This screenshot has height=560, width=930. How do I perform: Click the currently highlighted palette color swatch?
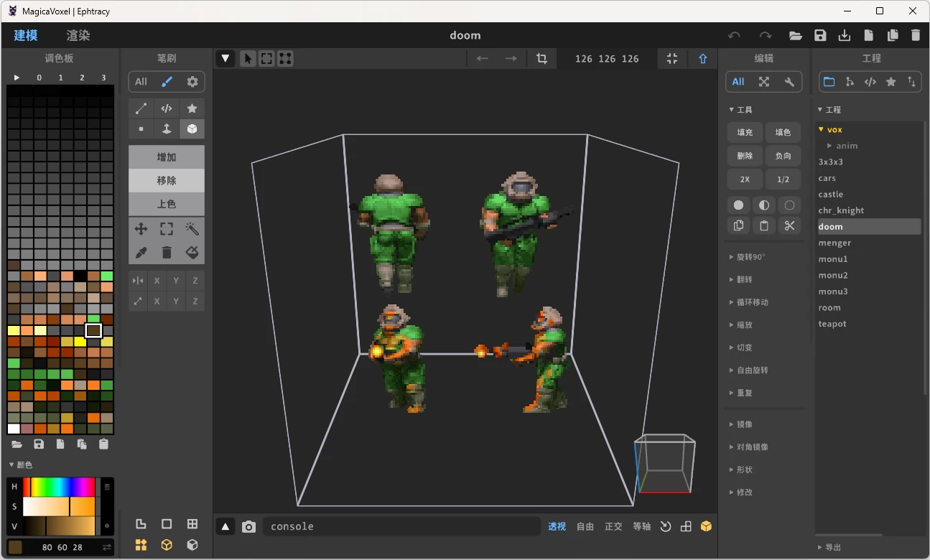click(94, 330)
